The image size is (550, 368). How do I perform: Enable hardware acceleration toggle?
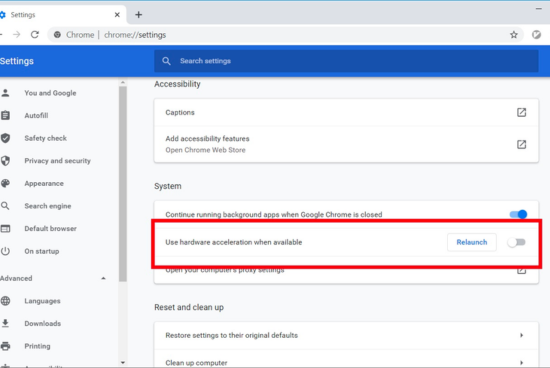point(516,242)
